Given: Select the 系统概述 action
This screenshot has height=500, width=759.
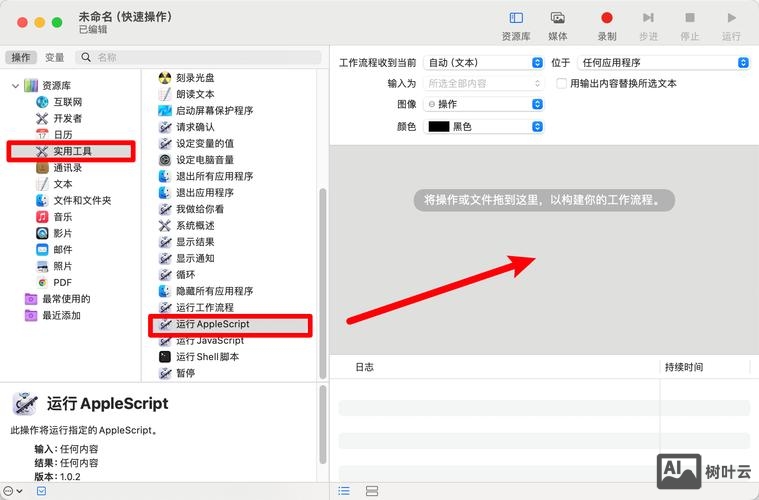Looking at the screenshot, I should click(187, 226).
